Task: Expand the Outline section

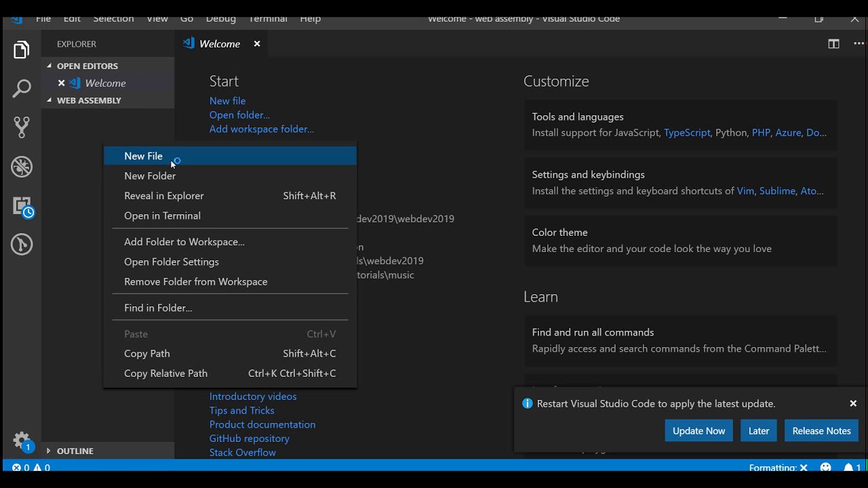Action: click(x=48, y=451)
